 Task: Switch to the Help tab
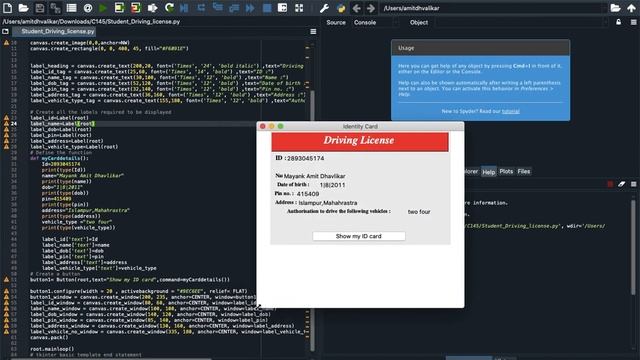coord(489,172)
